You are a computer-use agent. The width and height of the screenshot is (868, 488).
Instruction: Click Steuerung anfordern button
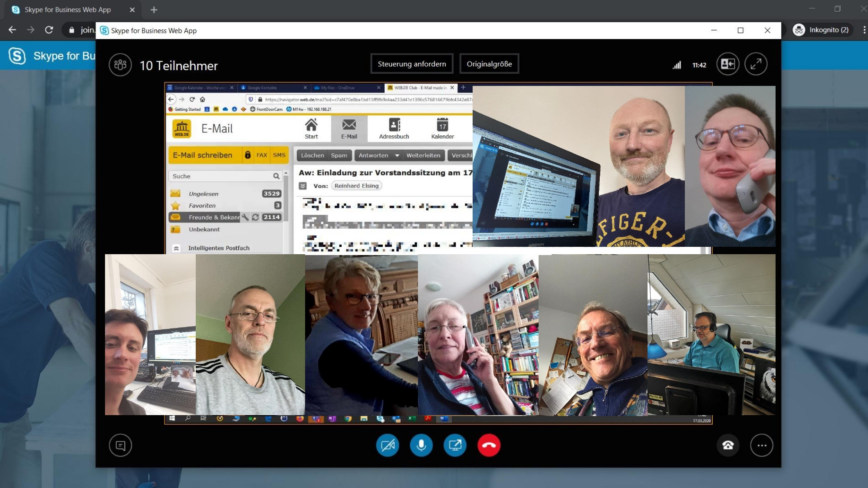tap(411, 64)
